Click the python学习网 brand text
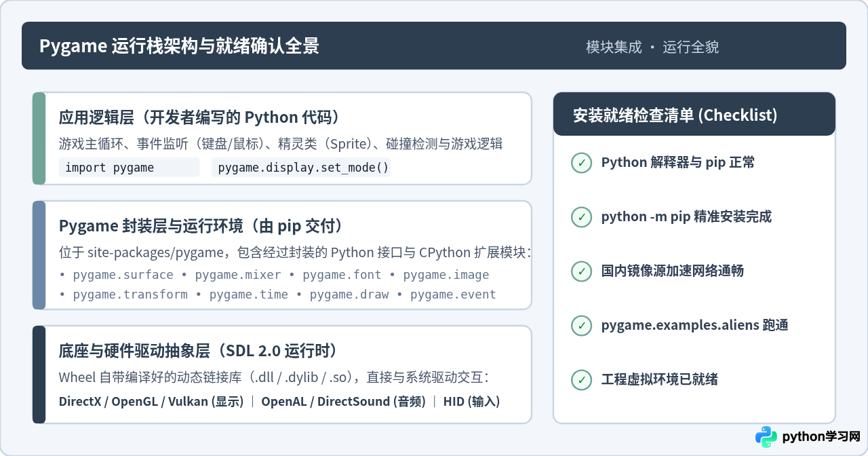The width and height of the screenshot is (868, 456). [821, 437]
